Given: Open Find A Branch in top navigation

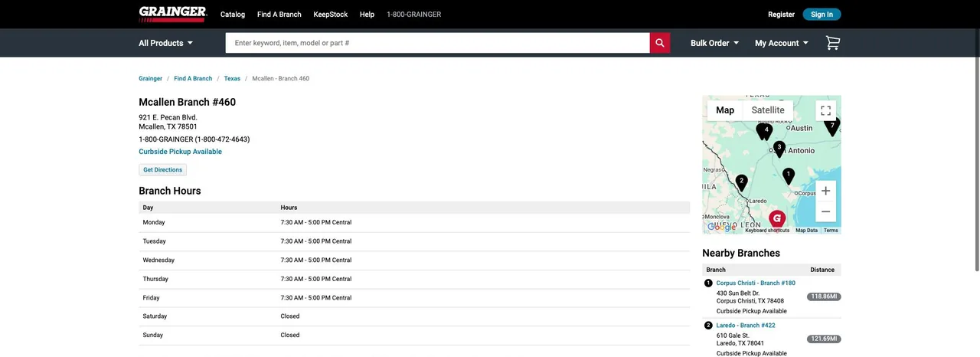Looking at the screenshot, I should tap(279, 15).
